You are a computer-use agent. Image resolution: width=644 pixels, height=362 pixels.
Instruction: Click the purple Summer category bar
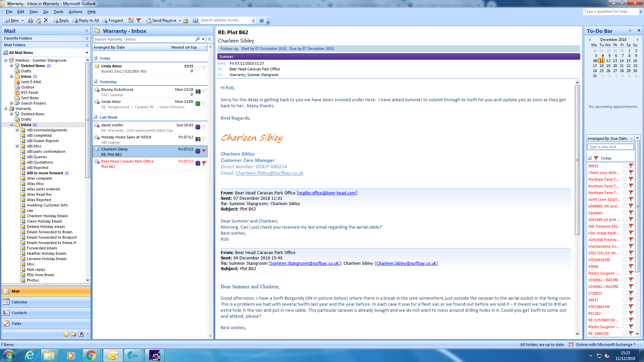pyautogui.click(x=398, y=57)
